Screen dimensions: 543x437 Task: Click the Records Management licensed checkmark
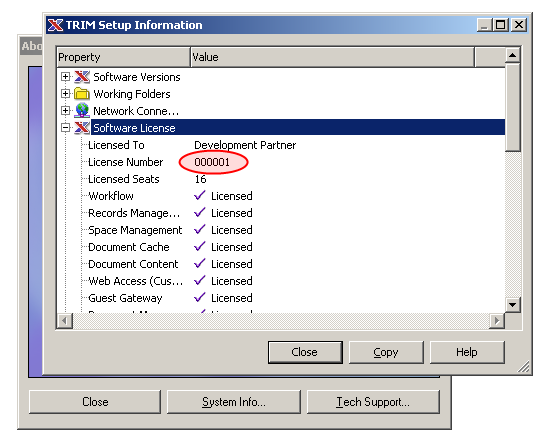(x=200, y=213)
